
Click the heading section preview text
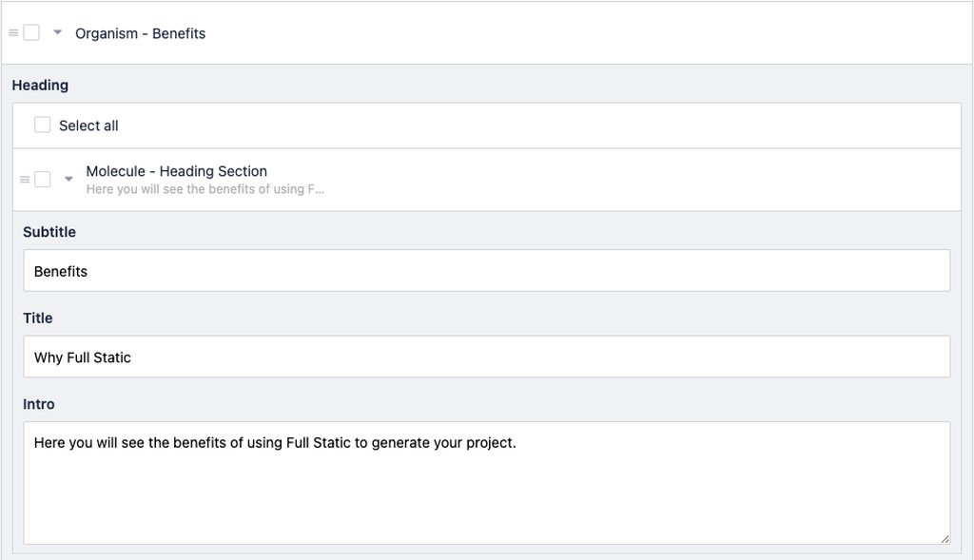pos(205,189)
